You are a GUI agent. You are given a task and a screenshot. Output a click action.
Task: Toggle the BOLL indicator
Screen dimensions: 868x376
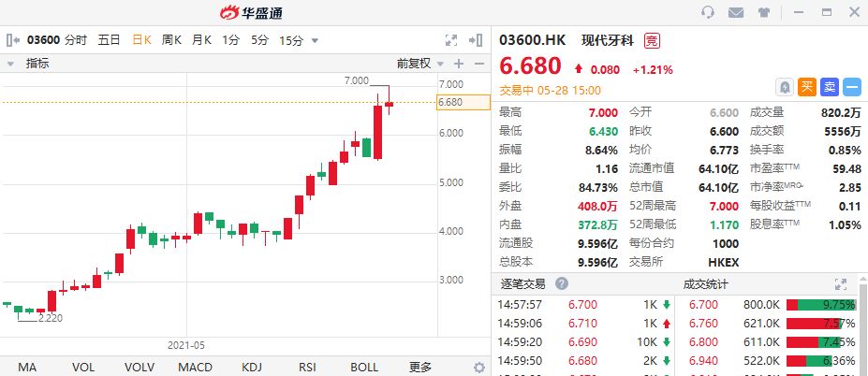pyautogui.click(x=364, y=368)
